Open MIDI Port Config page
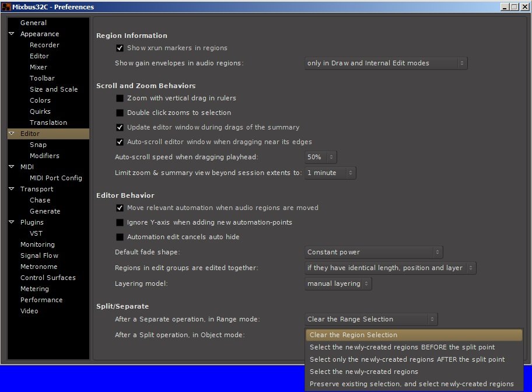The height and width of the screenshot is (392, 532). (55, 178)
